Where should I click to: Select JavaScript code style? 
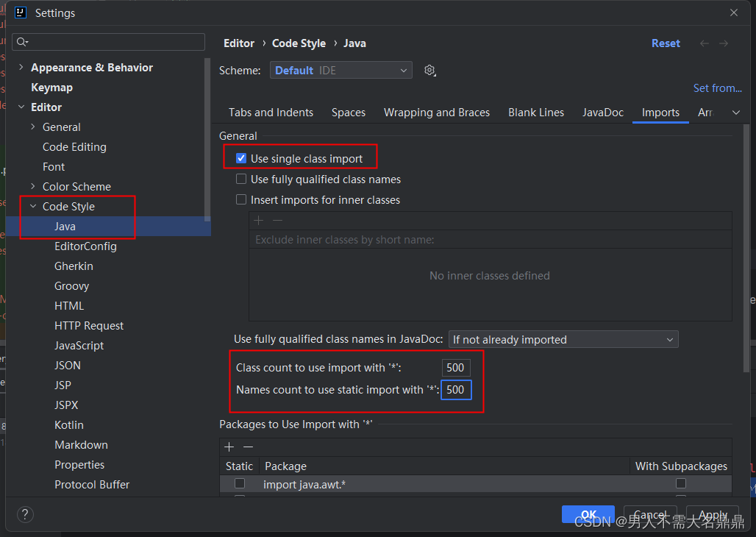point(79,346)
